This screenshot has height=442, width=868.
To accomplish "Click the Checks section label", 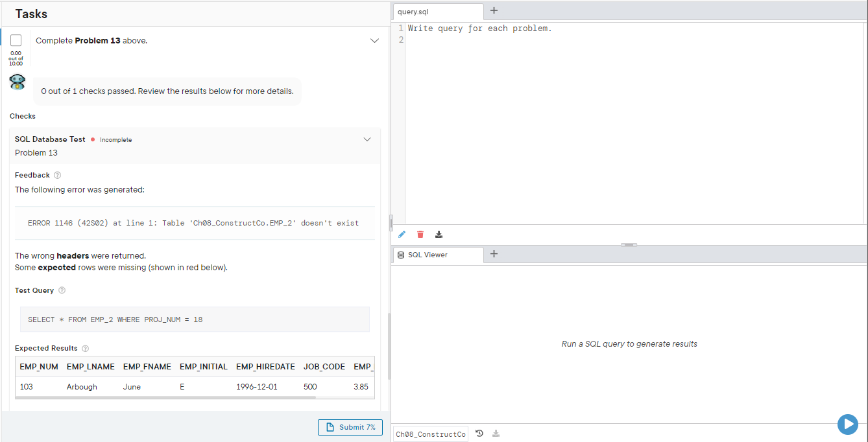I will click(x=23, y=116).
